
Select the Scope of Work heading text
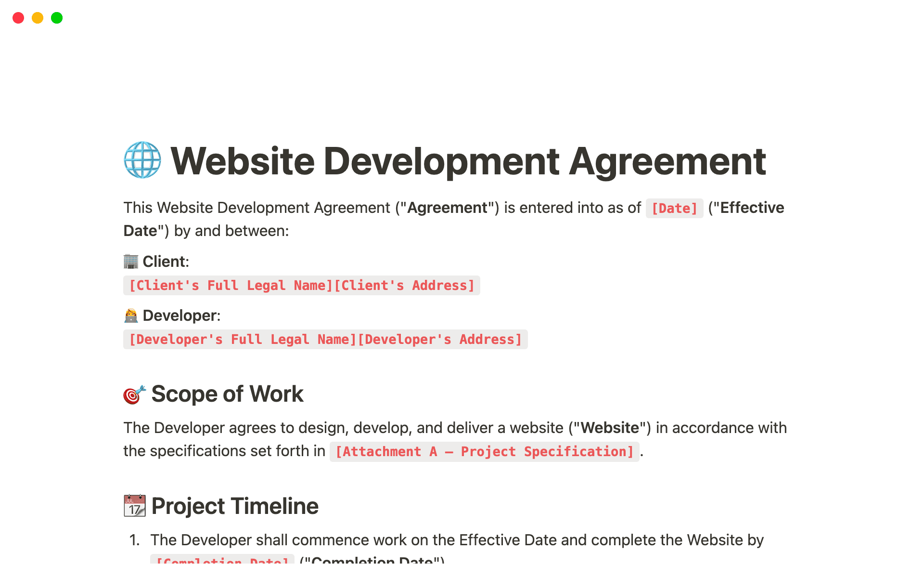[228, 394]
